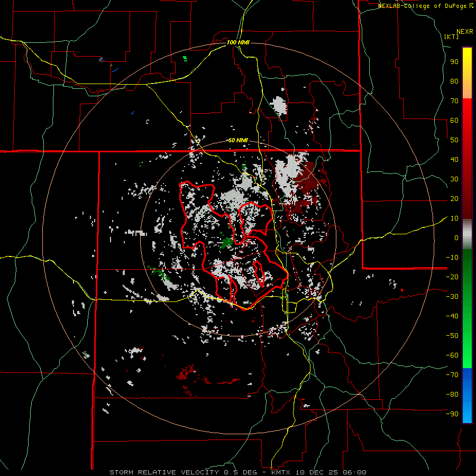476x476 pixels.
Task: Click the -60 value on the velocity scale
Action: [452, 355]
